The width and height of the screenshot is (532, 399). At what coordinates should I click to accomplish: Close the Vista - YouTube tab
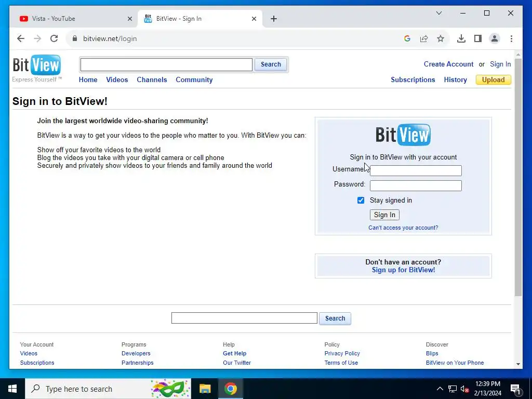[129, 19]
